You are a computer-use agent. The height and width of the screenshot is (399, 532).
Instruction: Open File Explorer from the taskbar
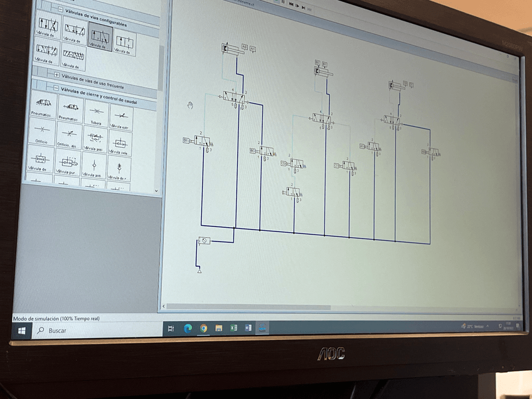point(219,328)
